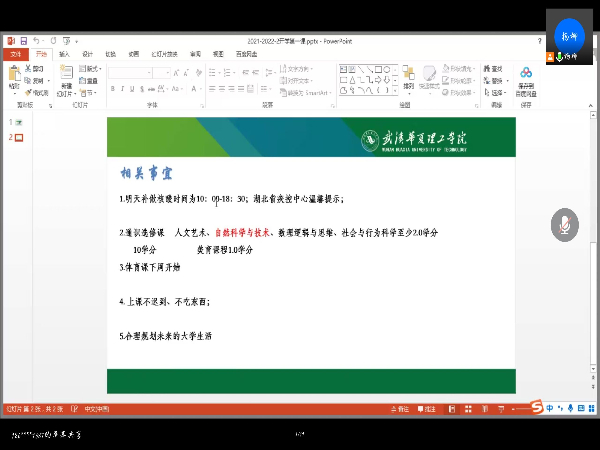This screenshot has height=450, width=600.
Task: Apply numbered list formatting
Action: point(228,73)
